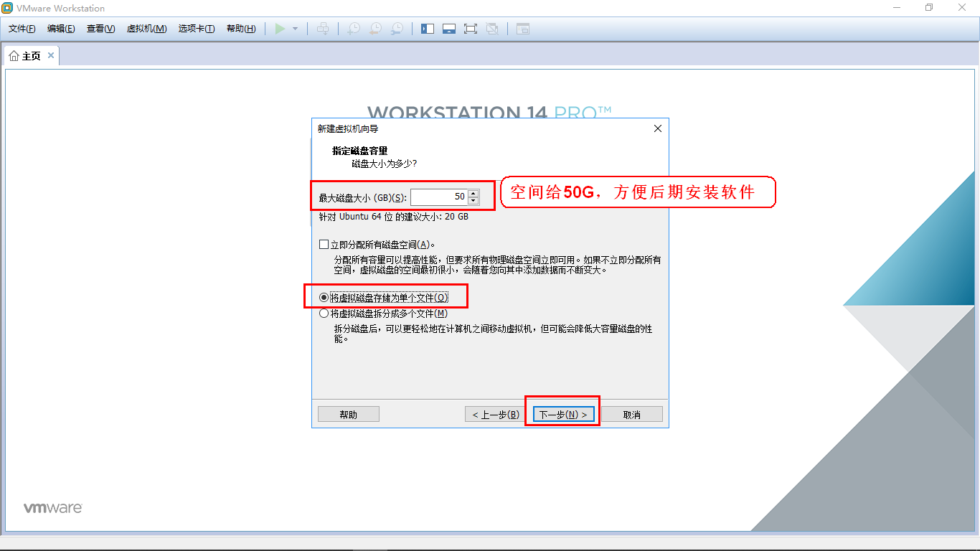Click the 最大磁盘大小 input field
The height and width of the screenshot is (551, 980).
(x=438, y=197)
